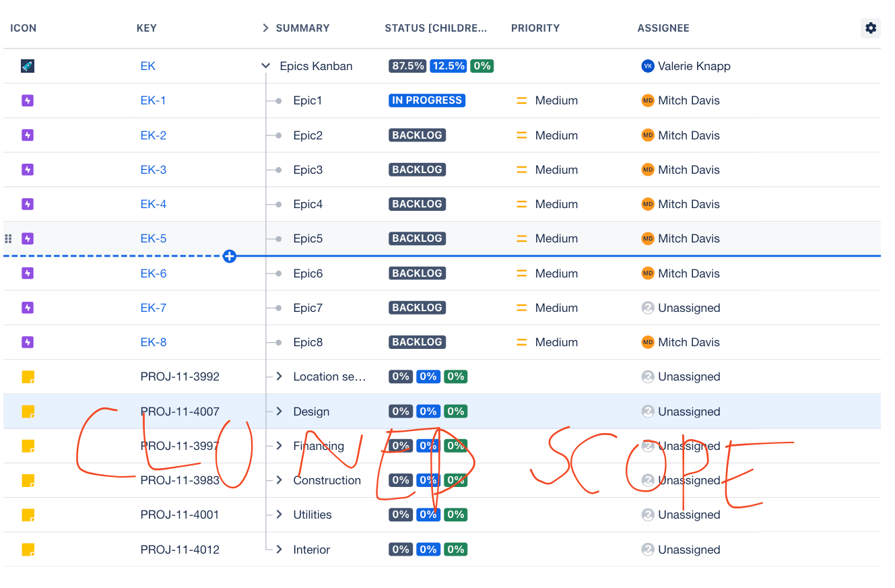This screenshot has height=588, width=895.
Task: Open the field settings gear icon
Action: tap(870, 28)
